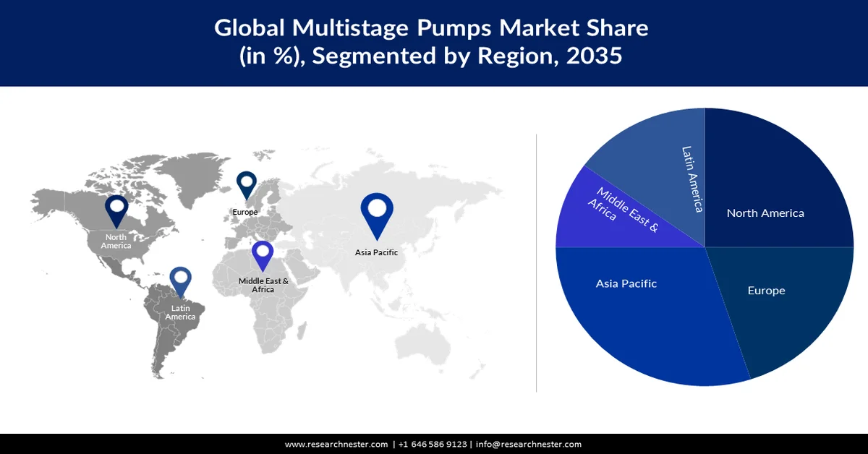This screenshot has width=868, height=454.
Task: Open www.researchnester.com link
Action: [x=335, y=445]
